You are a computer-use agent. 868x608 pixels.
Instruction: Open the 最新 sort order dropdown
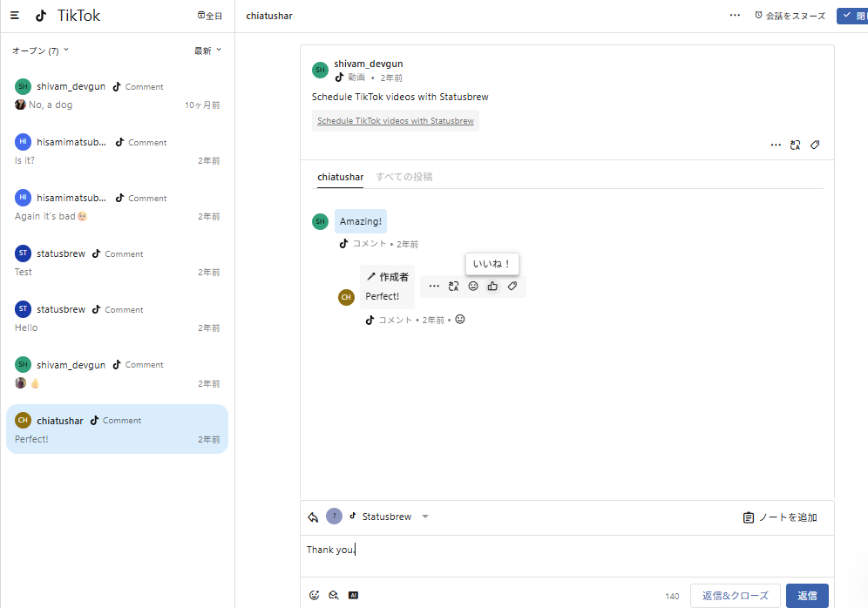click(207, 51)
